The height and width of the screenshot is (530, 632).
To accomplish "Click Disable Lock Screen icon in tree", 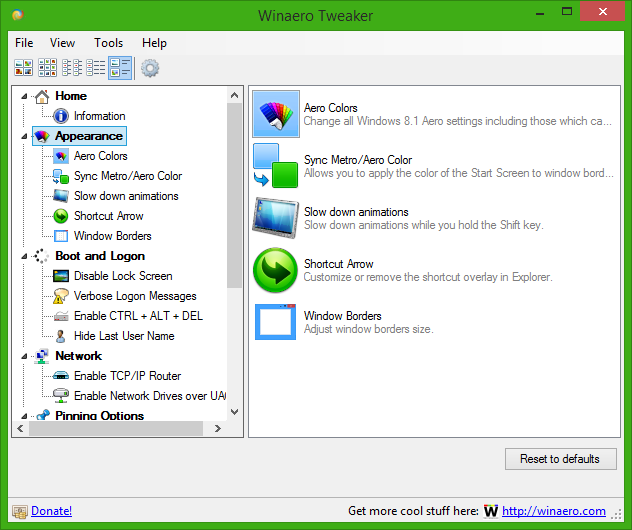I will (x=61, y=276).
